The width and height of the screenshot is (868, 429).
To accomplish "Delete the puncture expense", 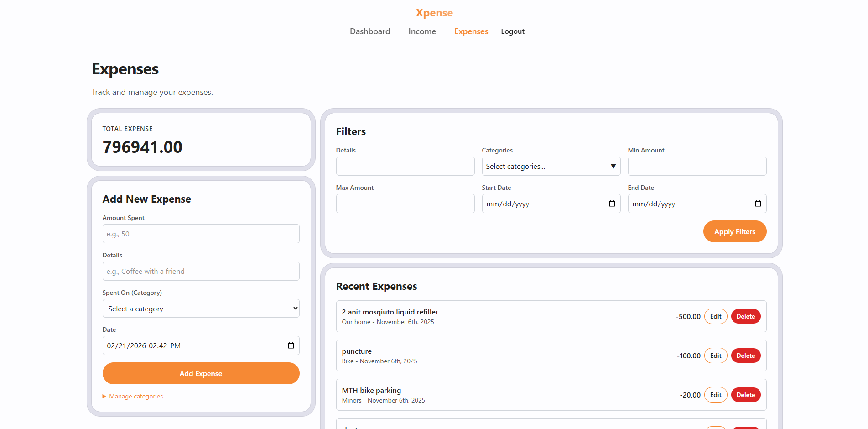I will (x=745, y=356).
